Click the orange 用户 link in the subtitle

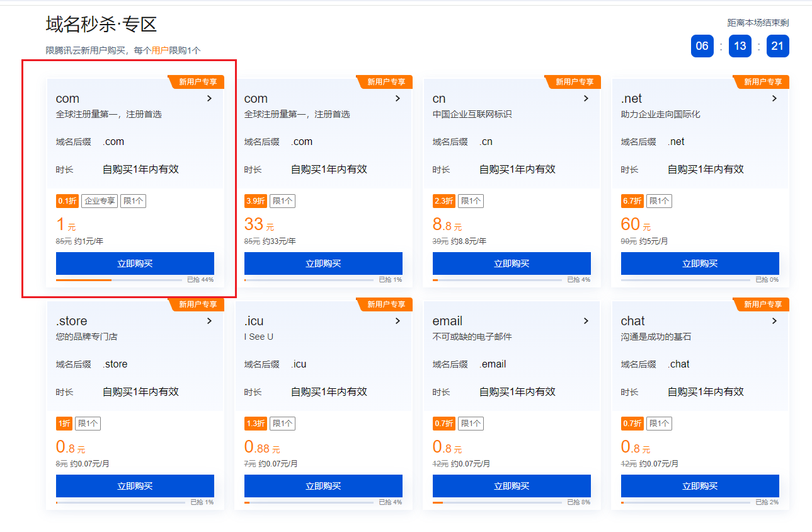click(x=160, y=50)
